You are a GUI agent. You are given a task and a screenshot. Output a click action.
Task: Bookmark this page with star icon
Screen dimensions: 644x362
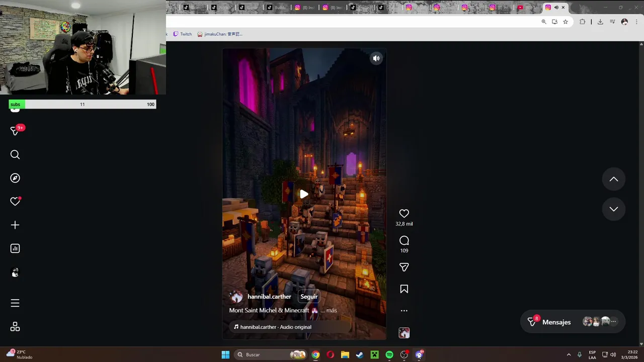(566, 22)
